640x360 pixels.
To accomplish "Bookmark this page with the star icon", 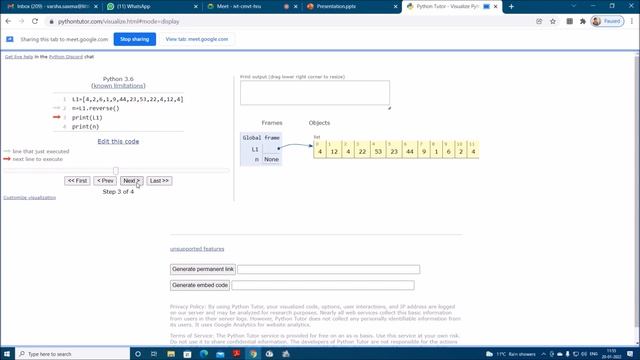I will [x=553, y=21].
